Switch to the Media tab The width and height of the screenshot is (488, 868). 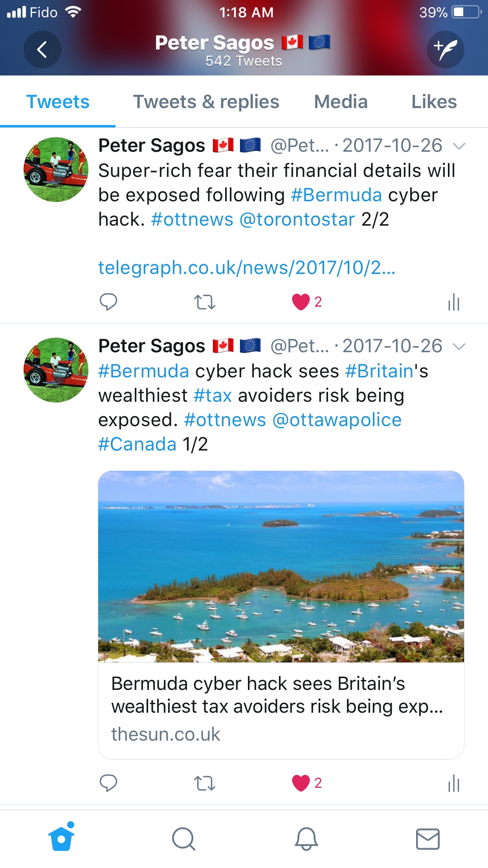[341, 102]
